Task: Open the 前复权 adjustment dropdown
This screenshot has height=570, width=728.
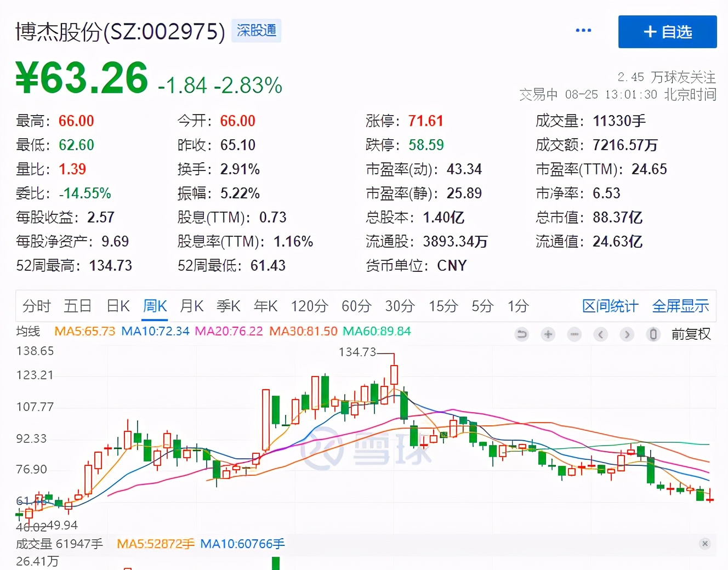Action: tap(691, 334)
